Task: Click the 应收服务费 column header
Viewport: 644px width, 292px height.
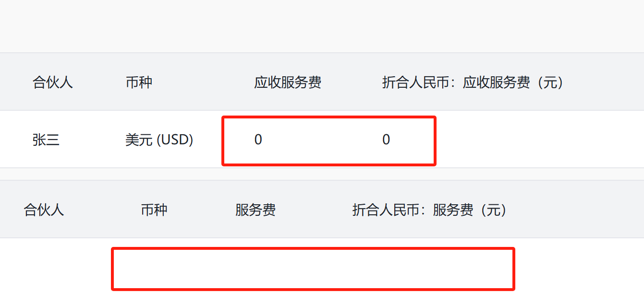Action: coord(287,82)
